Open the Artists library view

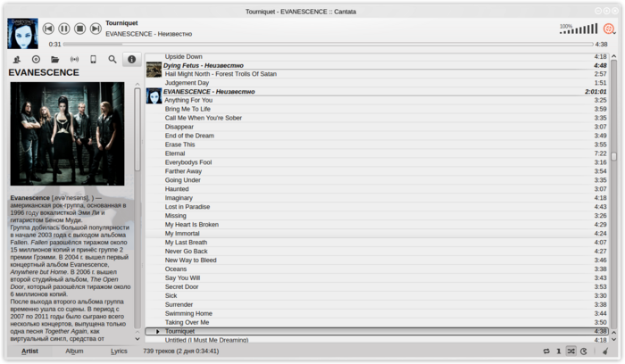[x=17, y=60]
